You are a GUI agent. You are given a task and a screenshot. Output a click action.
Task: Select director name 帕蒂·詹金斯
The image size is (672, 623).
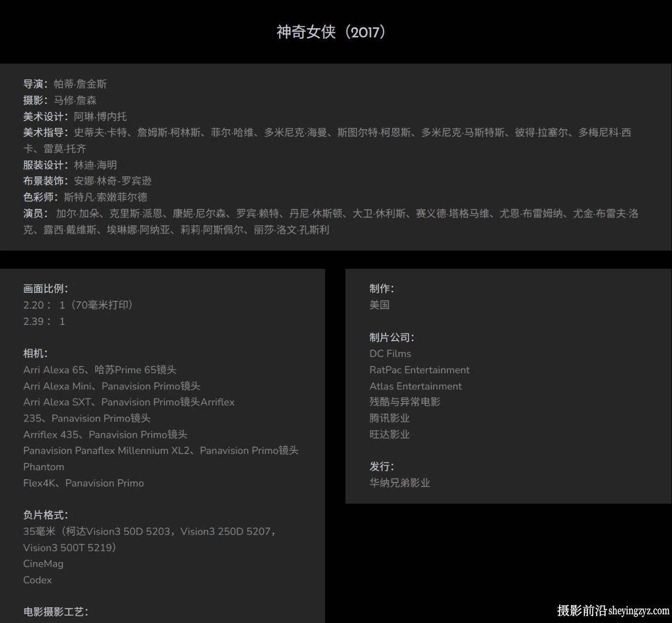(x=80, y=84)
